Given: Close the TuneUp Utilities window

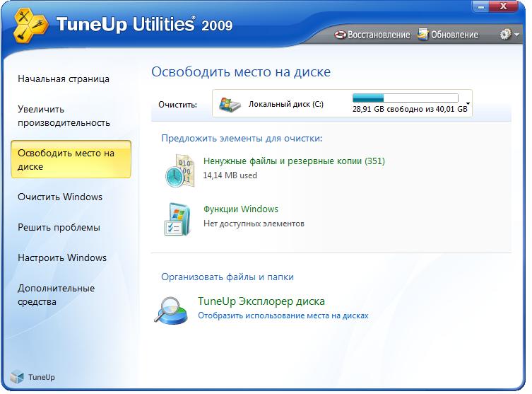Looking at the screenshot, I should (x=504, y=6).
